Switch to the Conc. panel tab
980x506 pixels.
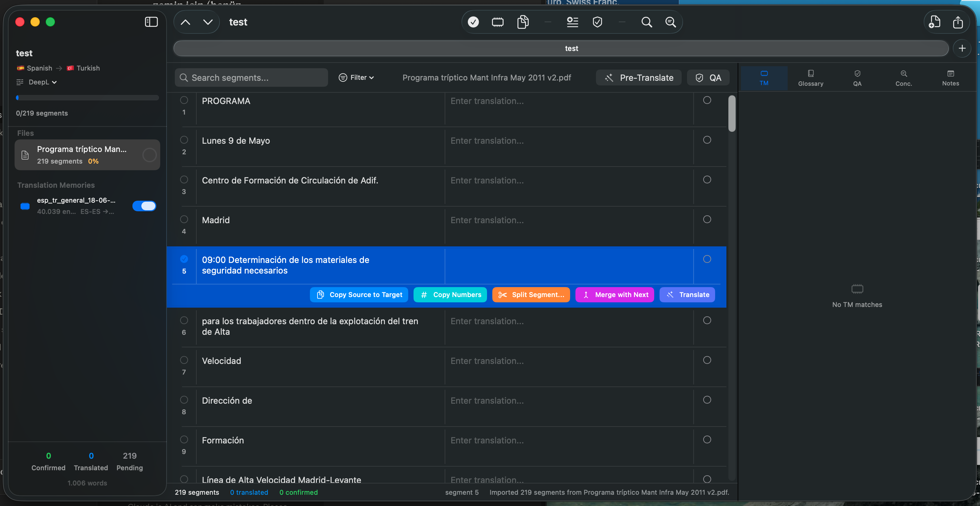pyautogui.click(x=904, y=78)
